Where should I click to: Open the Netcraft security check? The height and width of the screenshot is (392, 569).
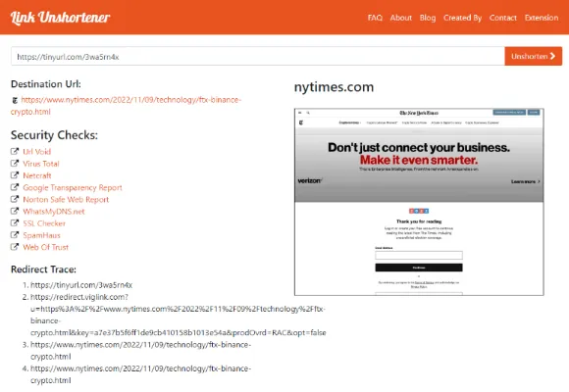[37, 175]
